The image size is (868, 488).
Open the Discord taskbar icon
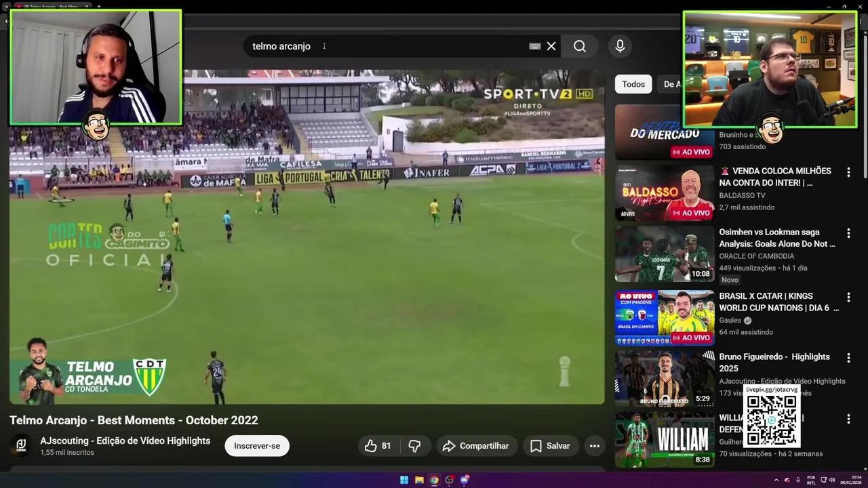point(465,480)
